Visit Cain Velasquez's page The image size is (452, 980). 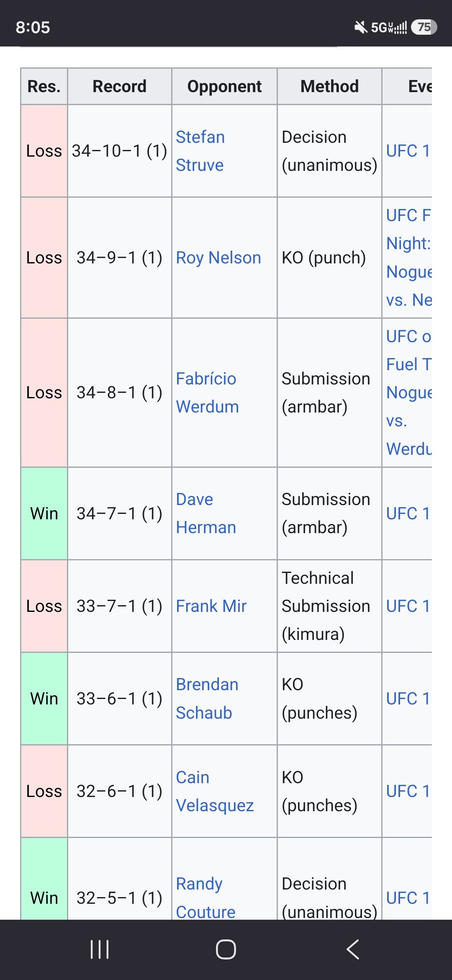[215, 791]
